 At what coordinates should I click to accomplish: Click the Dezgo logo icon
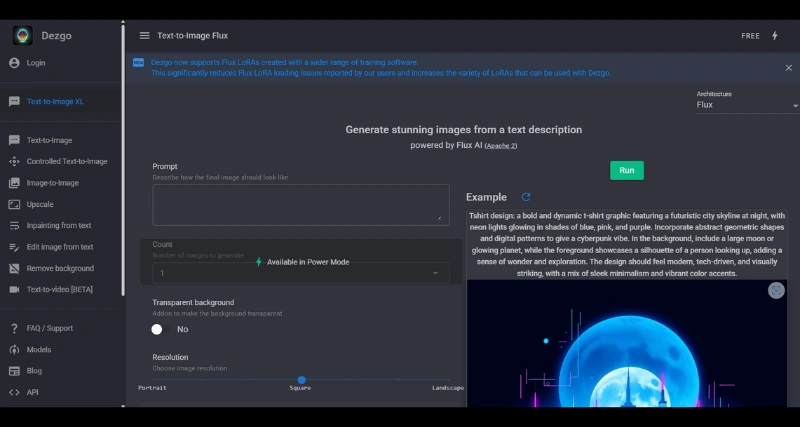pyautogui.click(x=22, y=36)
